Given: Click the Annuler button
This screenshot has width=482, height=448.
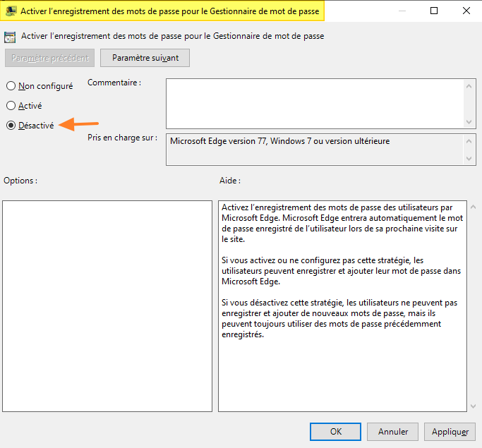Looking at the screenshot, I should (392, 432).
